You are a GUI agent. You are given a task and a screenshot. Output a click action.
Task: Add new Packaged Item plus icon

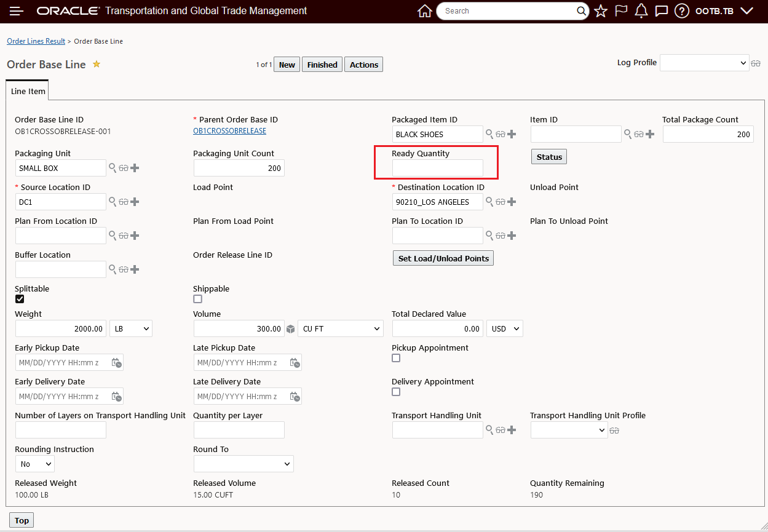[512, 134]
